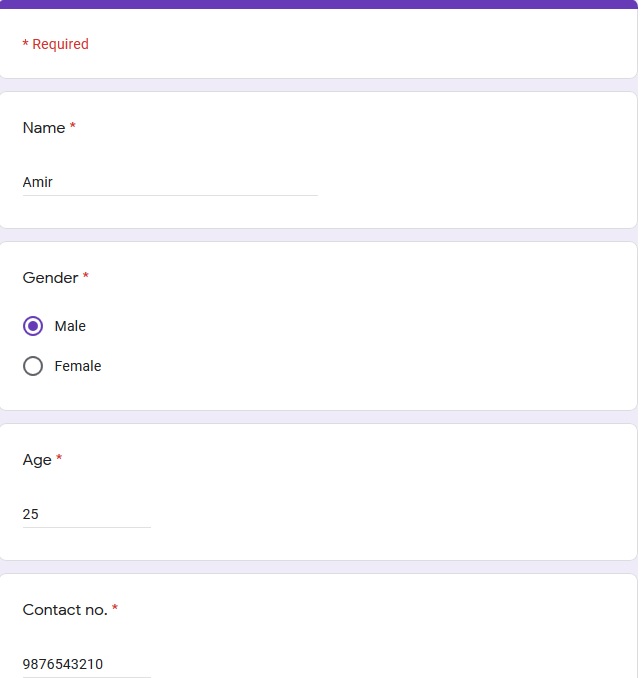The image size is (641, 678).
Task: Click the red Required notice text
Action: (56, 44)
